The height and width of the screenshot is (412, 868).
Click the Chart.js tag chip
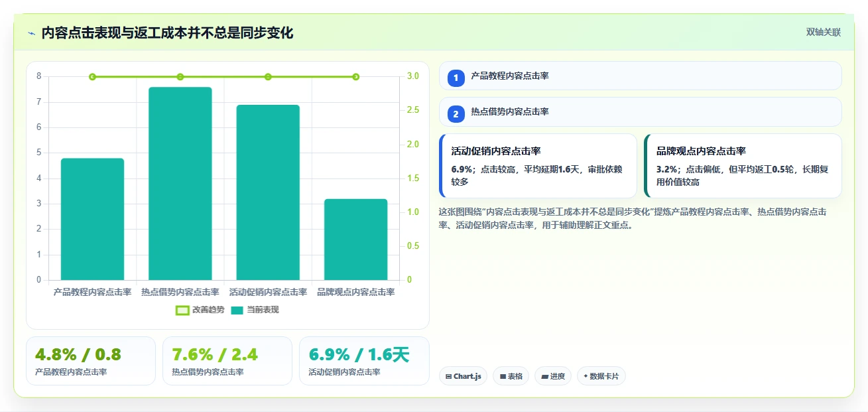[x=463, y=376]
